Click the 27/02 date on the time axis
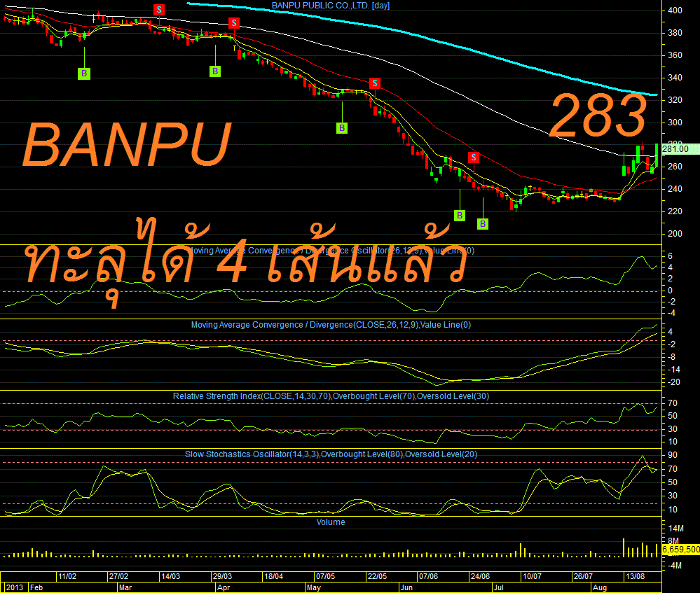The image size is (700, 593). coord(118,576)
